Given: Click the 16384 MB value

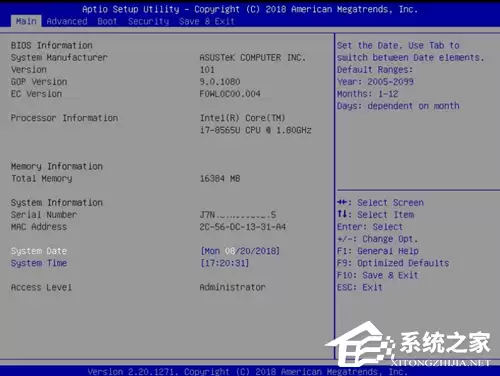Looking at the screenshot, I should coord(220,178).
